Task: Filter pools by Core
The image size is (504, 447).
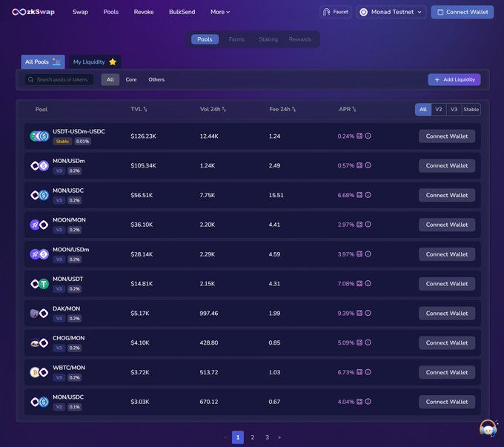Action: 131,79
